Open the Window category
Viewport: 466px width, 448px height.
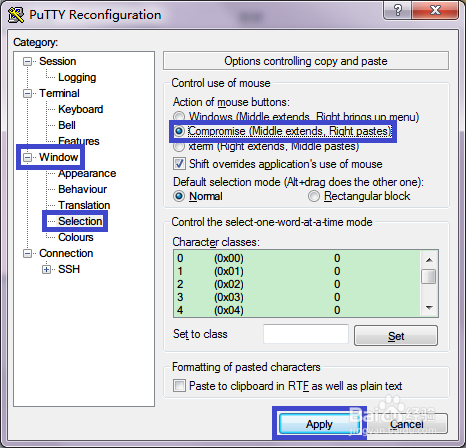coord(59,157)
